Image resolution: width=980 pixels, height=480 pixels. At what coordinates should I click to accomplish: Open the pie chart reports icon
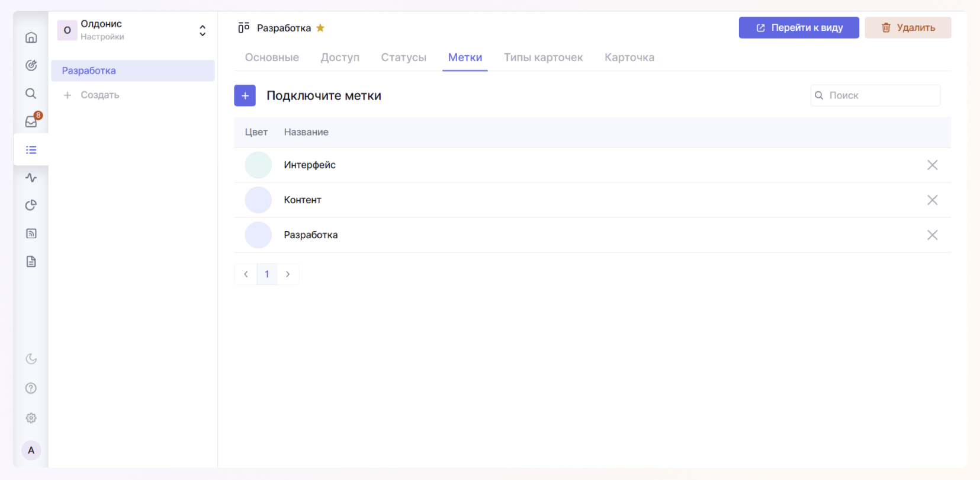(x=31, y=206)
